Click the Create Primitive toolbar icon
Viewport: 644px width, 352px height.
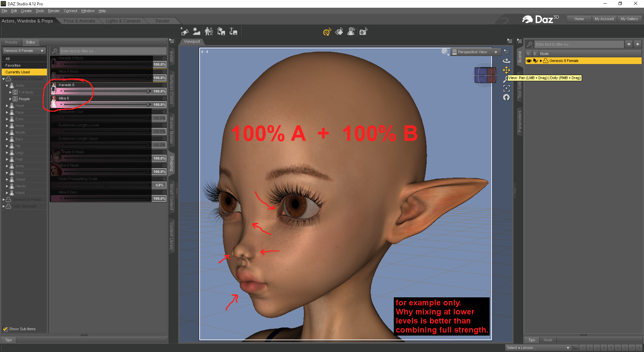pyautogui.click(x=184, y=32)
